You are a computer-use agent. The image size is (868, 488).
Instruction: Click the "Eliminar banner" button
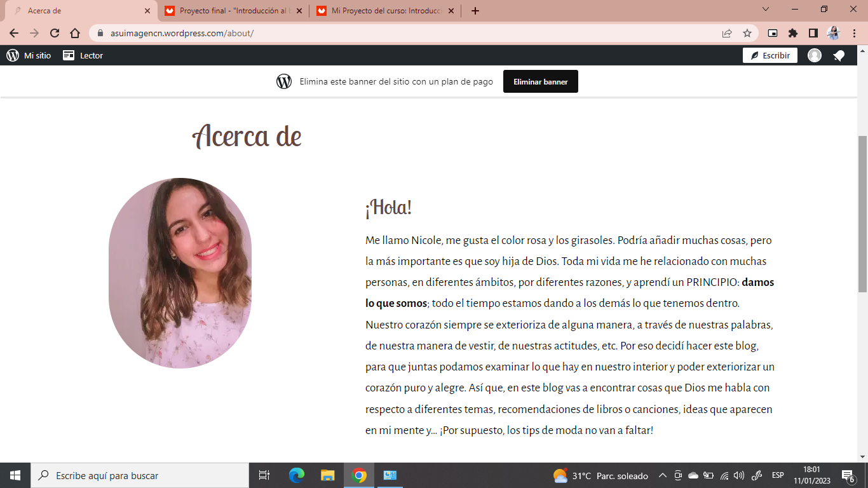pyautogui.click(x=541, y=81)
